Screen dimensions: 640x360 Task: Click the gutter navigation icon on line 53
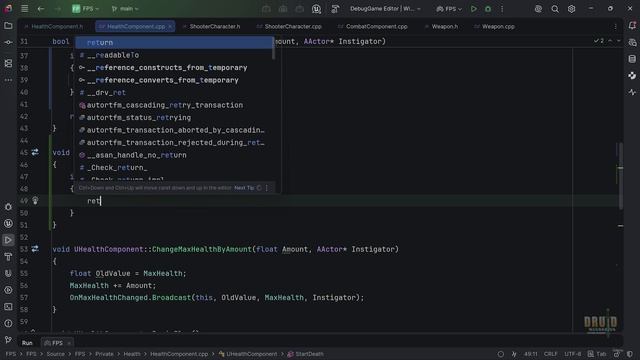point(35,249)
